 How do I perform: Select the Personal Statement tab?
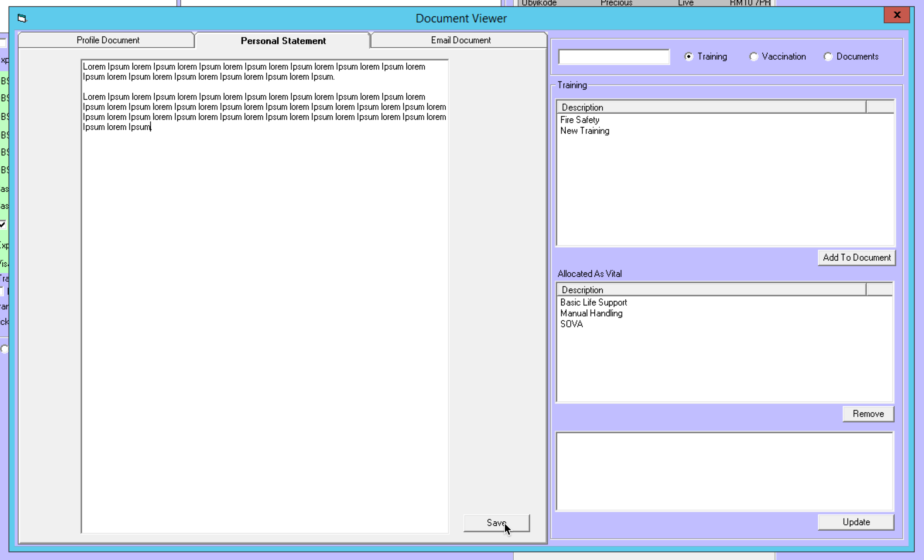click(x=283, y=41)
